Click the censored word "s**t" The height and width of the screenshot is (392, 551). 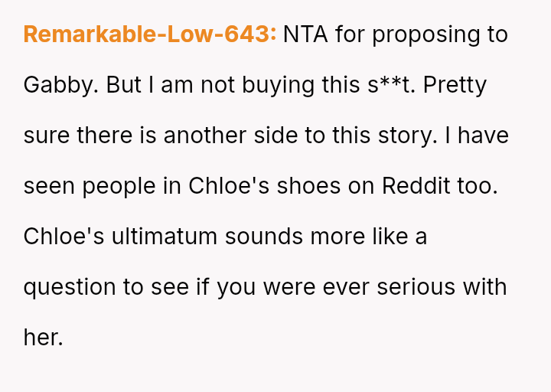391,85
